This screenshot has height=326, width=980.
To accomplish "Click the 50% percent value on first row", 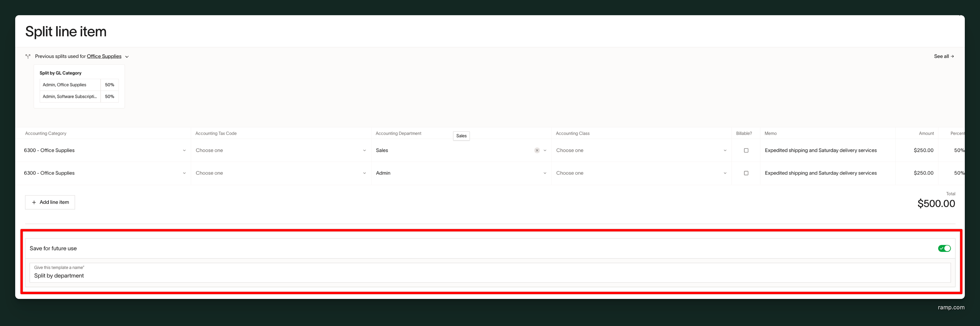I will (x=958, y=150).
